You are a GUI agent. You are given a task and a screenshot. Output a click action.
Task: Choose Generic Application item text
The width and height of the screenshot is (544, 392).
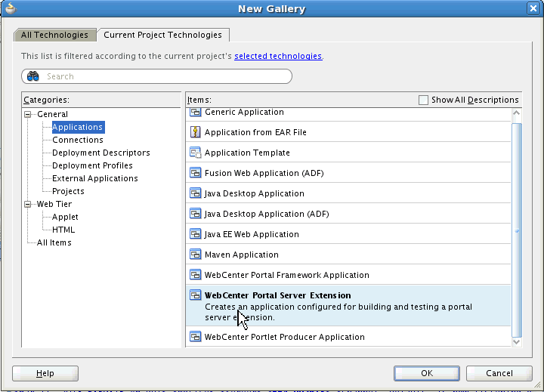244,112
